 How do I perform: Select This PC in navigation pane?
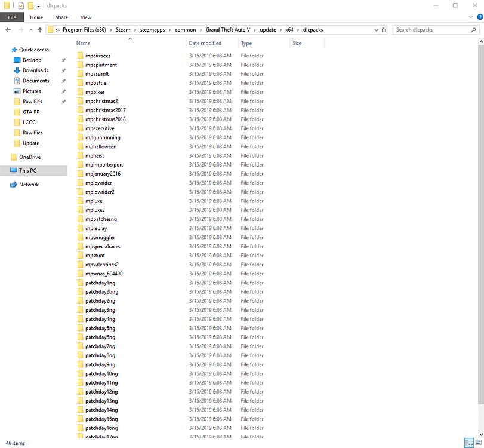33,171
